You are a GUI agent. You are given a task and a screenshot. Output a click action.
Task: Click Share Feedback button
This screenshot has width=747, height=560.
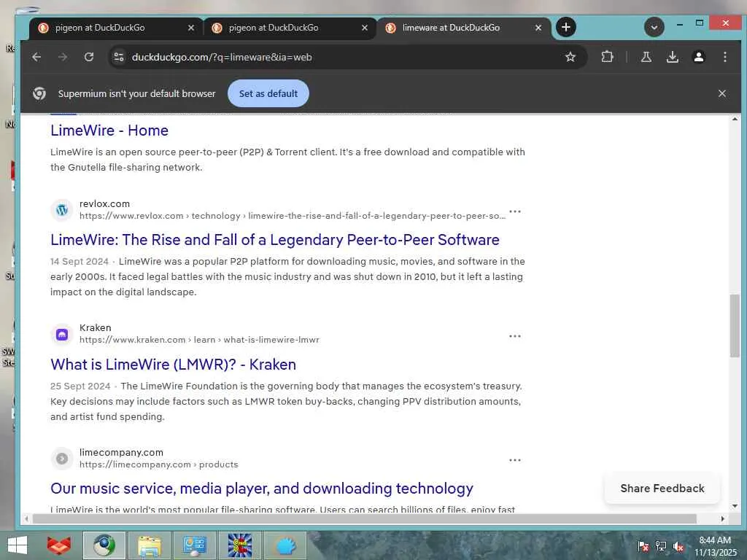[x=662, y=488]
